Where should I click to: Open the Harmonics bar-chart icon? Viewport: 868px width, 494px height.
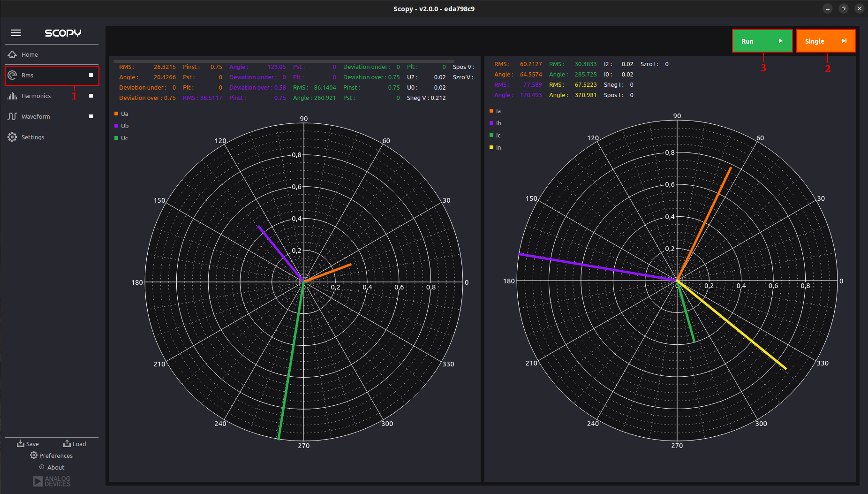[x=12, y=96]
